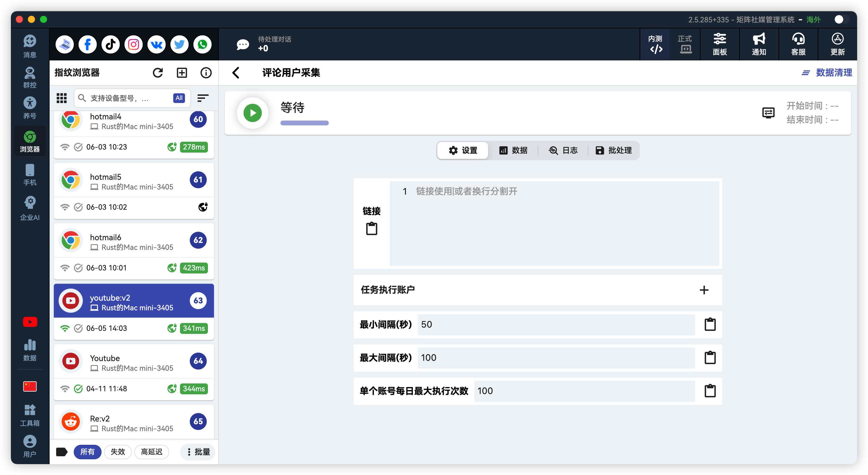
Task: Select the Re:v2 Reddit profile
Action: [134, 422]
